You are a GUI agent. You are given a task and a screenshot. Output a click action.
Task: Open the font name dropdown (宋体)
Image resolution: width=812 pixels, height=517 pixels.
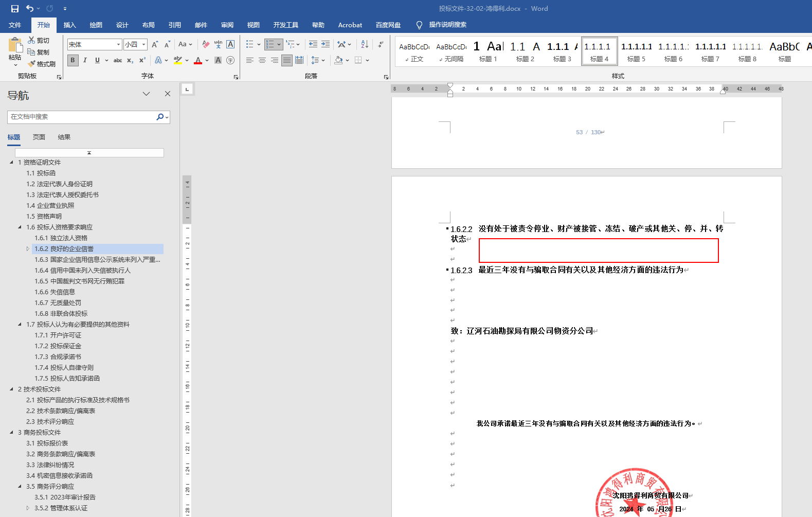[118, 44]
